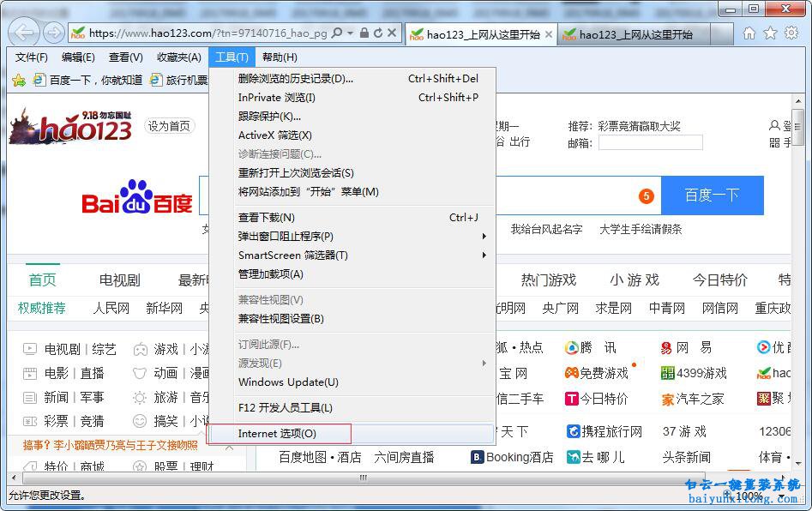
Task: Click the add-to-favorites-bar star icon
Action: 19,81
